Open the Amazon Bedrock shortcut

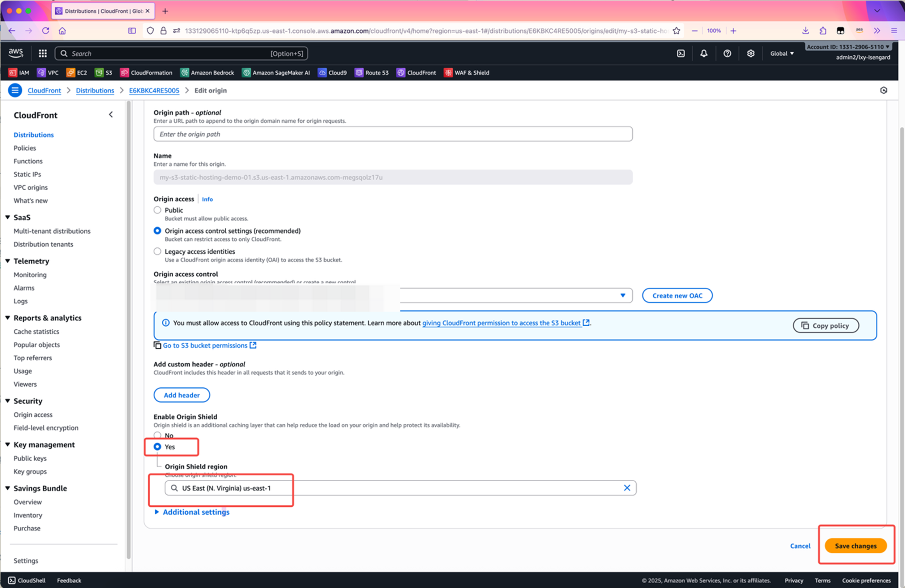point(207,73)
